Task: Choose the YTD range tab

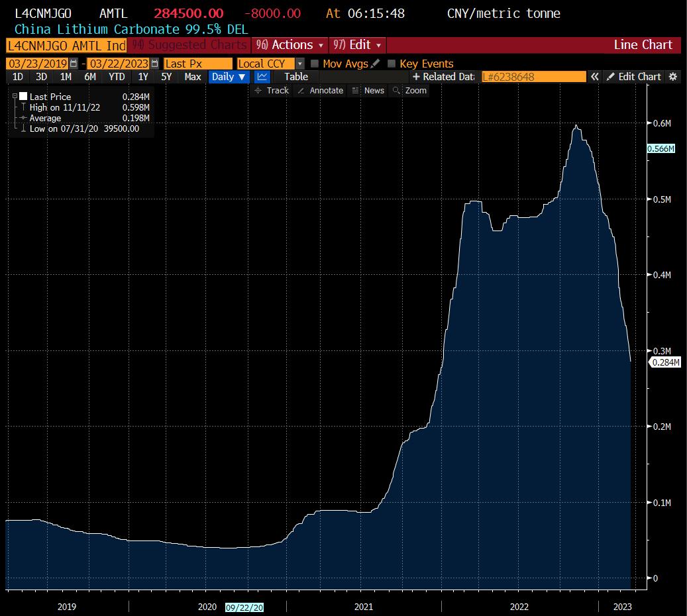Action: (x=117, y=77)
